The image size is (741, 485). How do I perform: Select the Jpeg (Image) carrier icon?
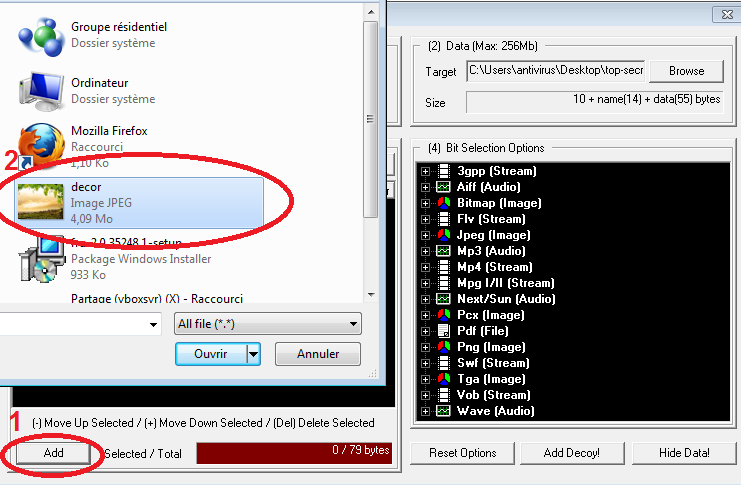(x=443, y=235)
